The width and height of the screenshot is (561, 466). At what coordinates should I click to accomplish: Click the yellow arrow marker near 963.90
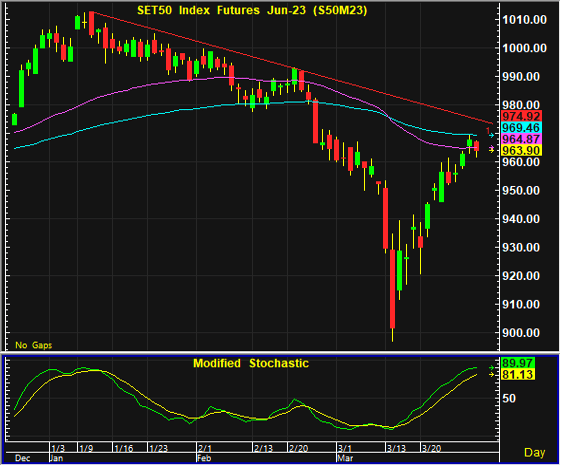(x=492, y=150)
